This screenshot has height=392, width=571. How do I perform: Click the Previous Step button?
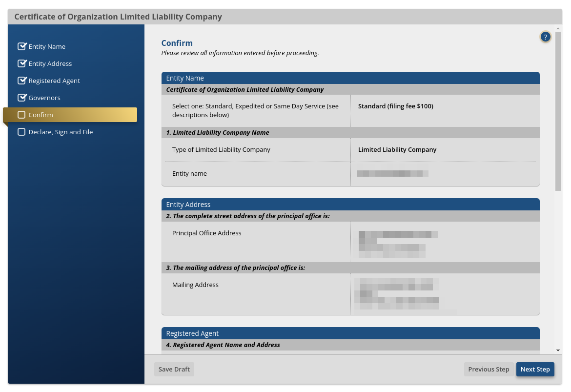(489, 369)
